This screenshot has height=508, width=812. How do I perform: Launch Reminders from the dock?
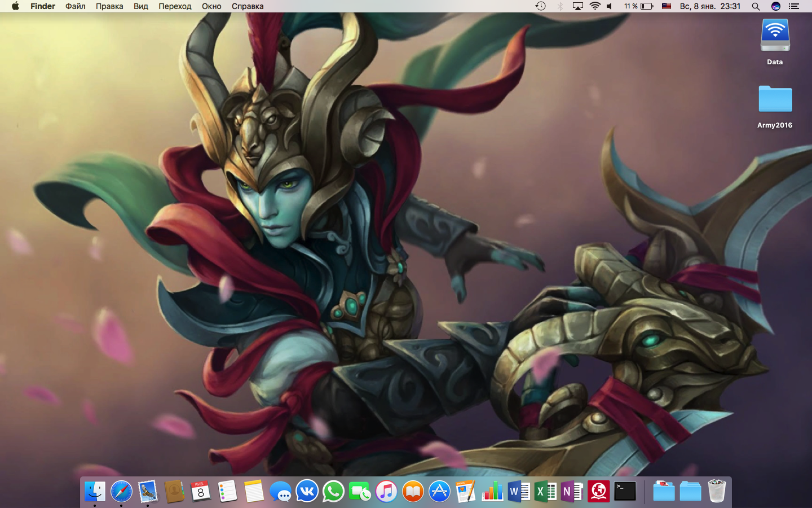click(x=227, y=492)
